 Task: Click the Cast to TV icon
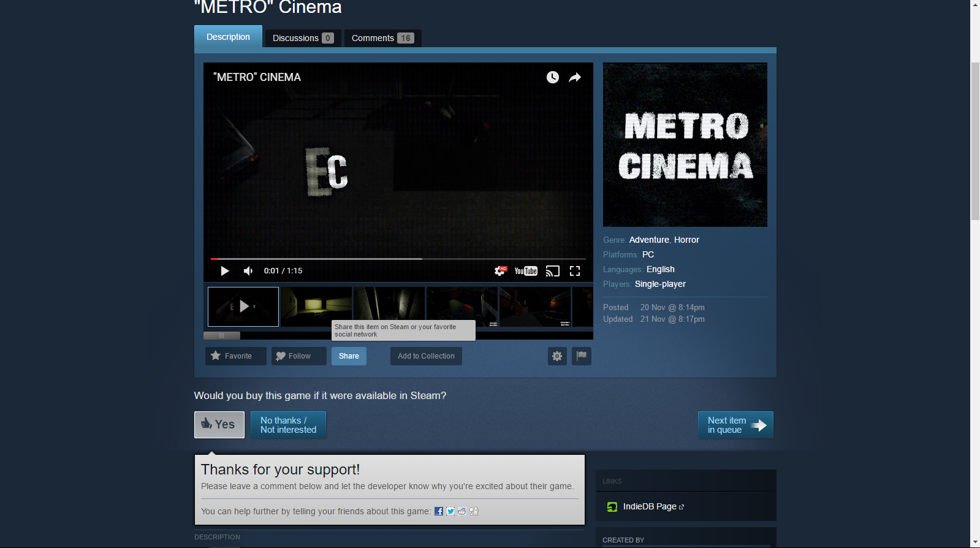553,271
